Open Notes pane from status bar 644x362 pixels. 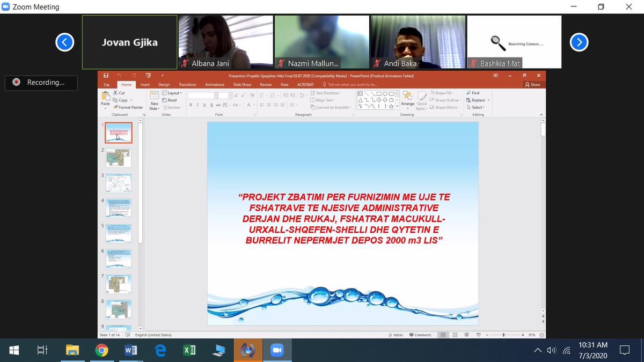[x=396, y=335]
